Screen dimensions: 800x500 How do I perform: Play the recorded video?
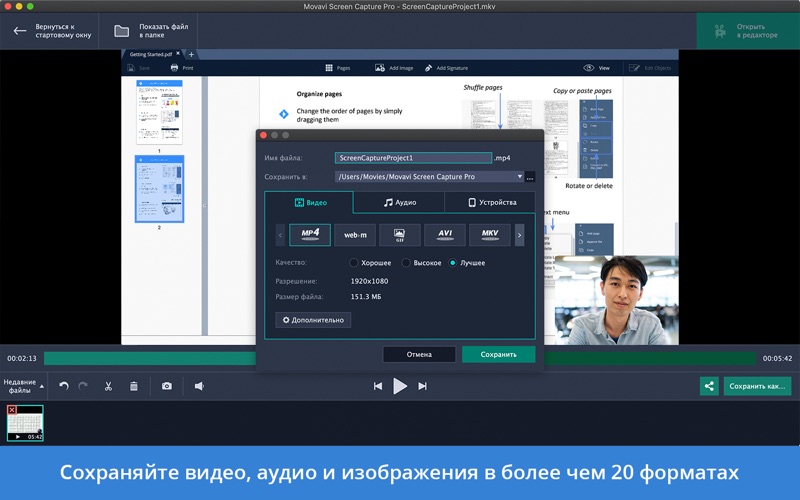click(x=400, y=386)
